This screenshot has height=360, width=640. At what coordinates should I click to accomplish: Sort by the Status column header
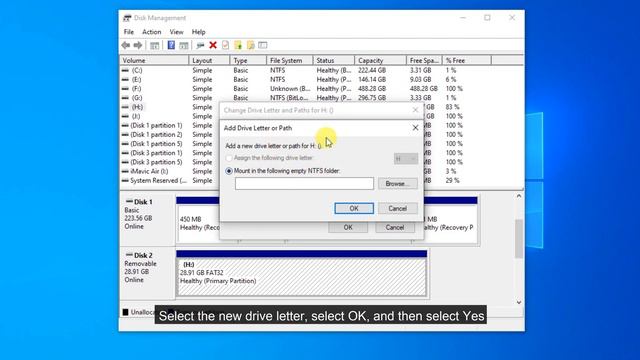[x=334, y=60]
